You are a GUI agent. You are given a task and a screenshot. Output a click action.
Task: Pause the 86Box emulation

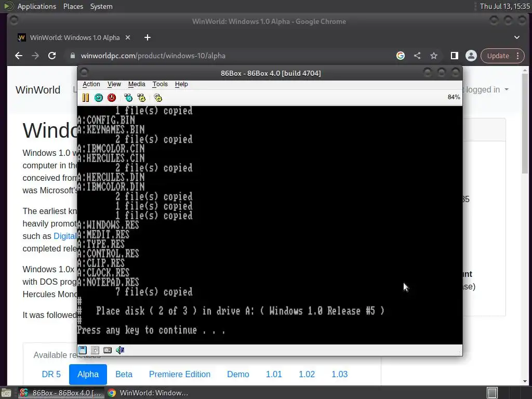(x=86, y=98)
